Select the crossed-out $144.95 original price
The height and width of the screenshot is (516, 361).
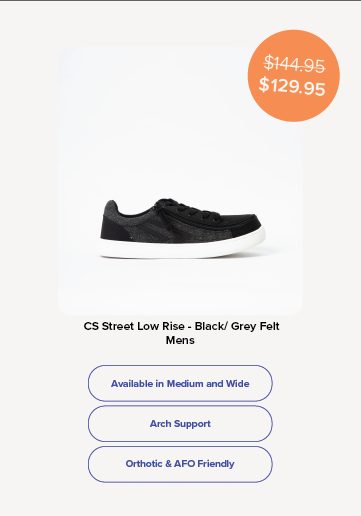294,64
